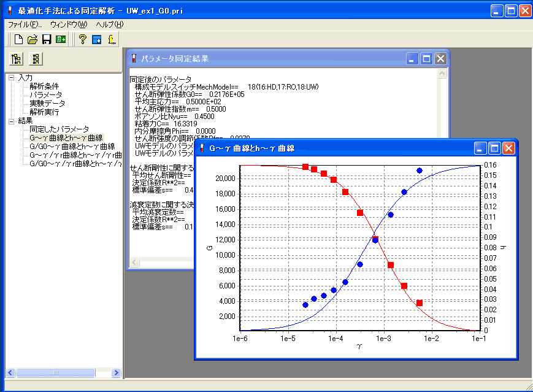Collapse the 結果 tree node
533x392 pixels.
pos(11,121)
